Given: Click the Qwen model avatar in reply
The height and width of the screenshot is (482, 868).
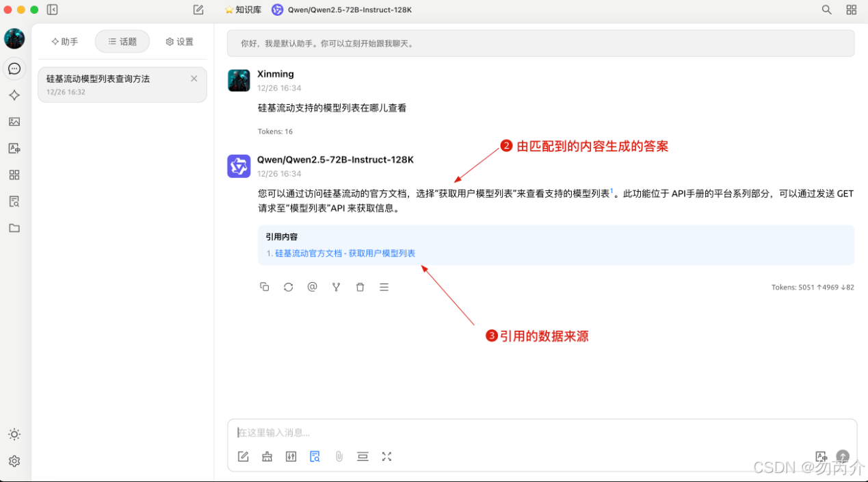Looking at the screenshot, I should pos(239,166).
